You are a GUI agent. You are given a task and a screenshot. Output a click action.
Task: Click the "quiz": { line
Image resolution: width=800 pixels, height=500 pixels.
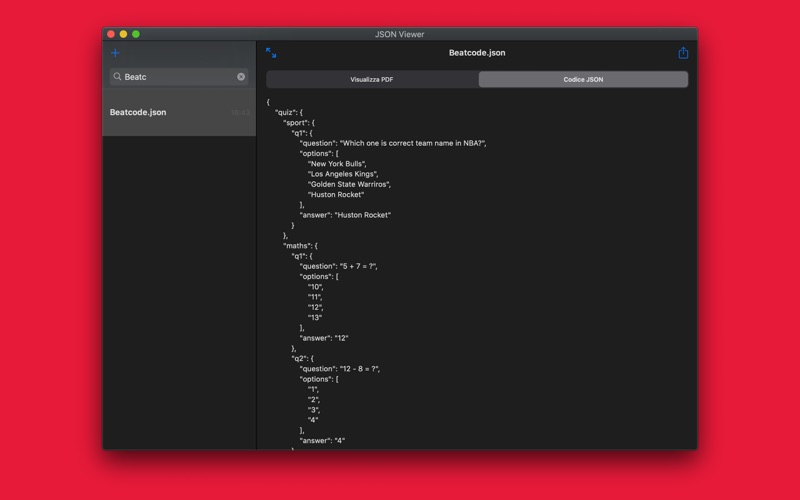click(x=289, y=112)
